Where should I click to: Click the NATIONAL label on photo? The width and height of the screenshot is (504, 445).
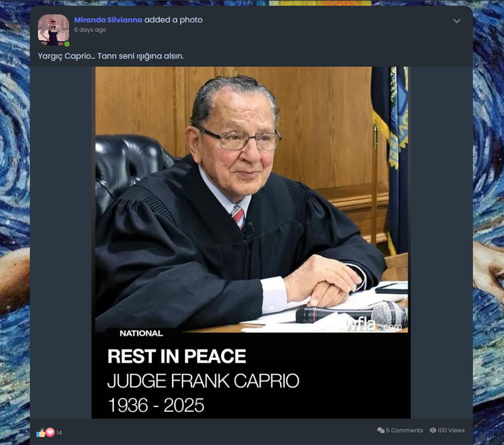click(141, 333)
